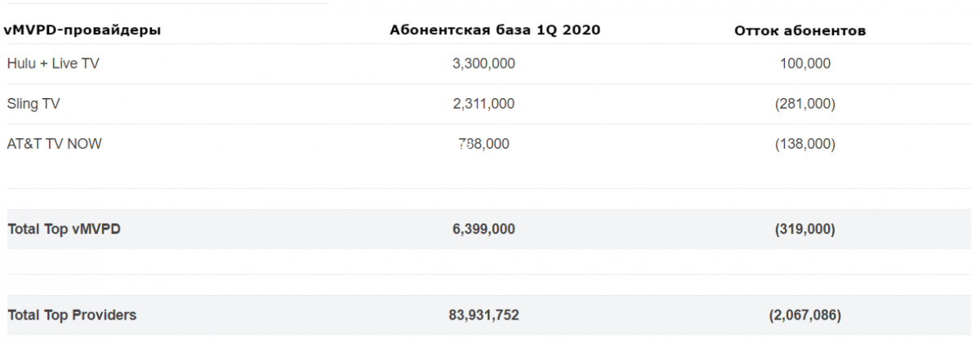980x344 pixels.
Task: Click the 83,931,752 subscriber total
Action: [483, 315]
